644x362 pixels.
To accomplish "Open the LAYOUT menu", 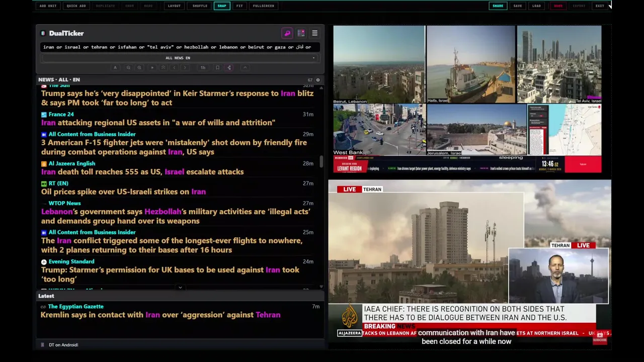I will coord(174,6).
